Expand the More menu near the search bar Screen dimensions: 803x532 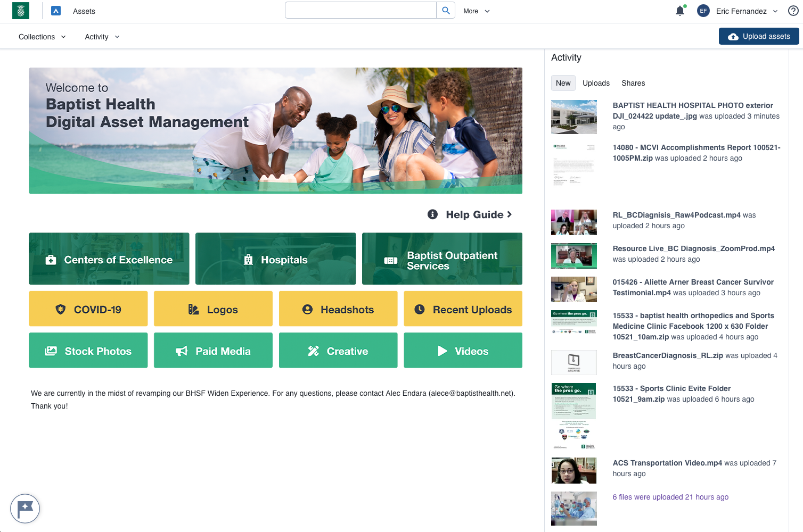coord(476,11)
